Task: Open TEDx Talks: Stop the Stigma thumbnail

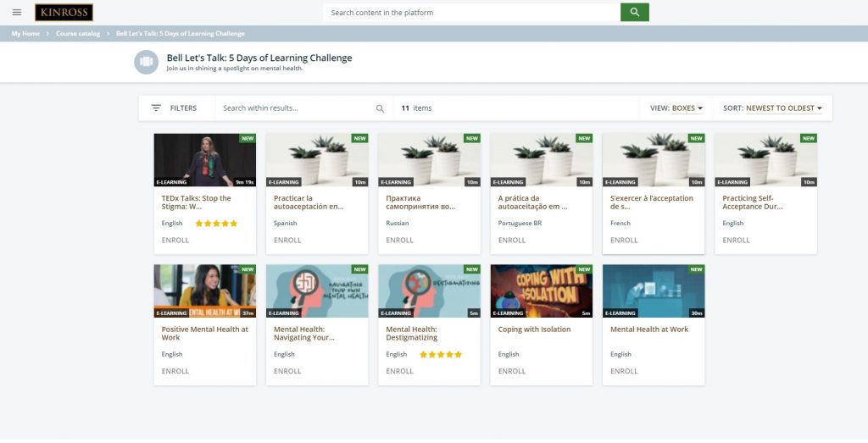Action: click(x=204, y=160)
